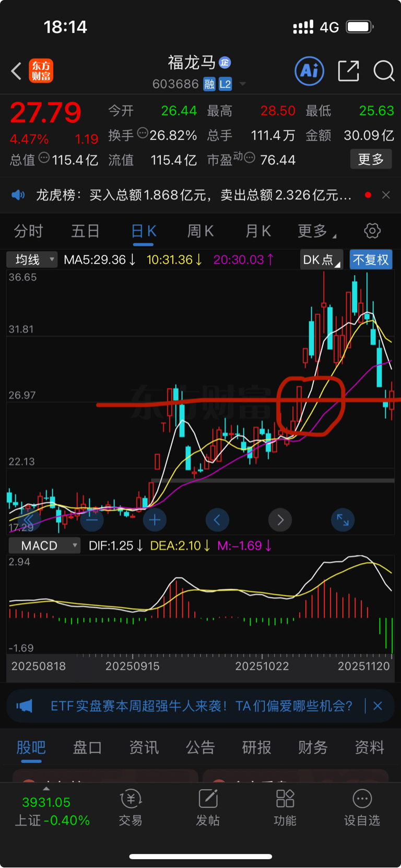Tap the 更多 quote details button
The width and height of the screenshot is (401, 868).
(x=371, y=159)
